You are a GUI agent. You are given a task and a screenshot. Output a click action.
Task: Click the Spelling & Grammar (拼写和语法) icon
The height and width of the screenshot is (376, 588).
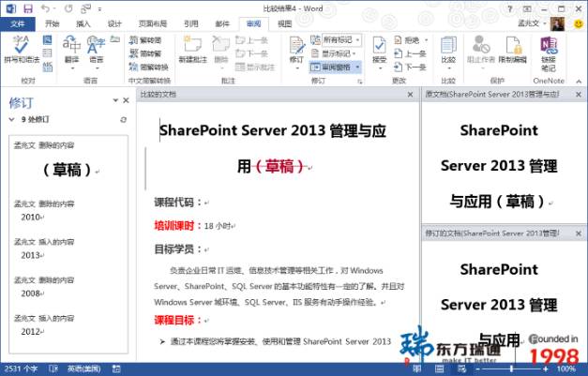(x=21, y=47)
